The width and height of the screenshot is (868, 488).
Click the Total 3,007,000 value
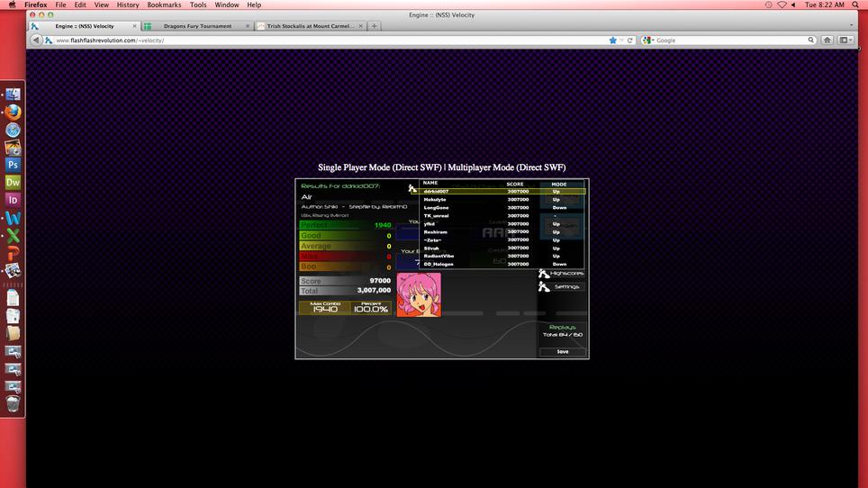point(374,291)
